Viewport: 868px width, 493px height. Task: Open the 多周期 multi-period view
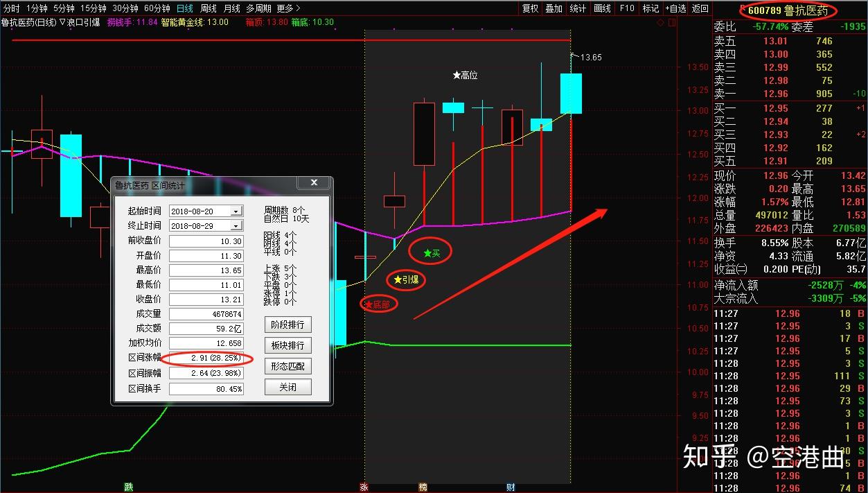(259, 8)
